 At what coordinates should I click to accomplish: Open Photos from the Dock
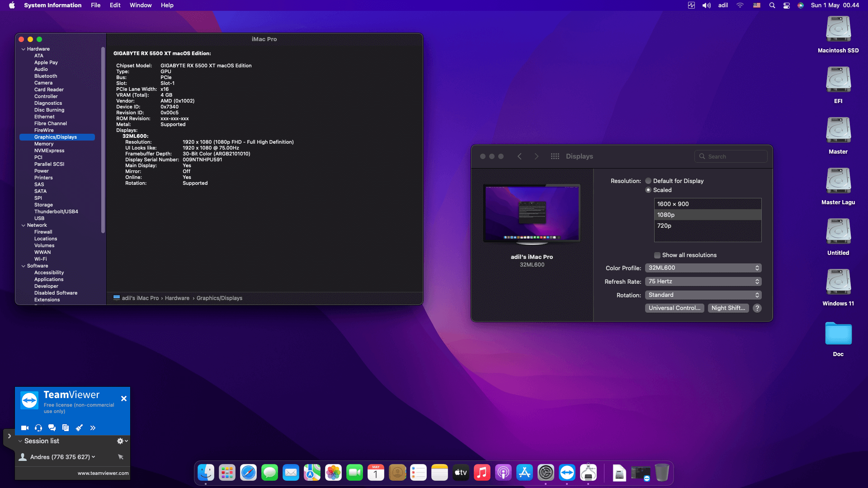pyautogui.click(x=333, y=473)
